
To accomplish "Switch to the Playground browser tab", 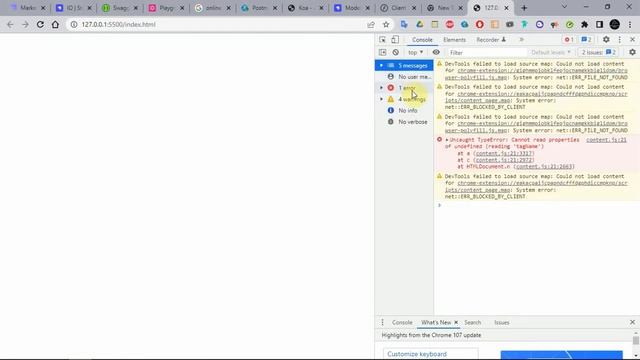I will (167, 8).
